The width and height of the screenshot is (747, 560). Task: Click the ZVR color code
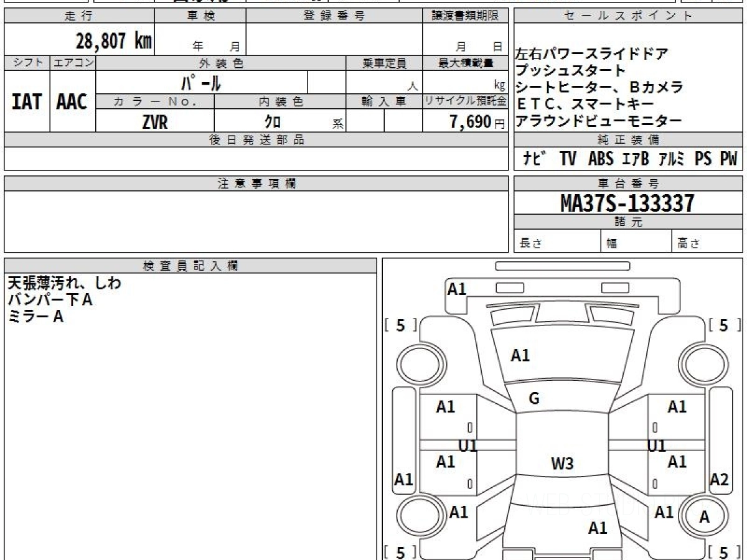pos(154,122)
